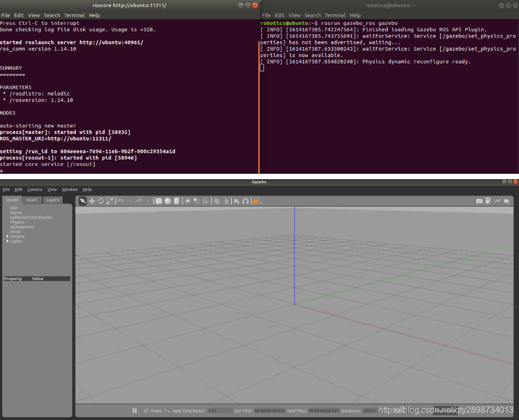Insert a box shape in Gazebo
The height and width of the screenshot is (420, 519).
pyautogui.click(x=159, y=201)
